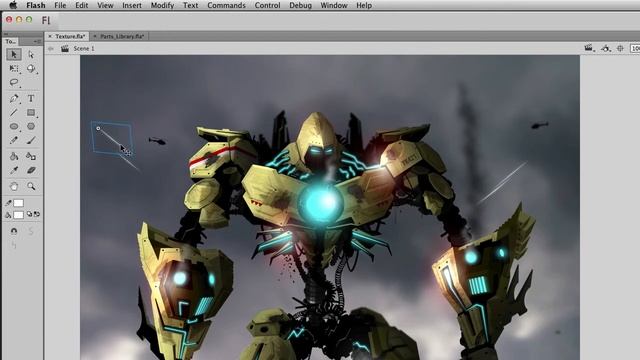Click the stage zoom percentage field

[635, 48]
